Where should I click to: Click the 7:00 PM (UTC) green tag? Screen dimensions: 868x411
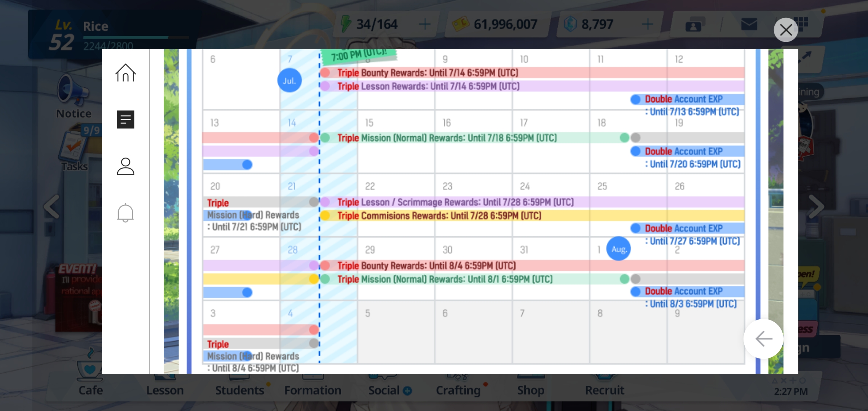pyautogui.click(x=359, y=56)
